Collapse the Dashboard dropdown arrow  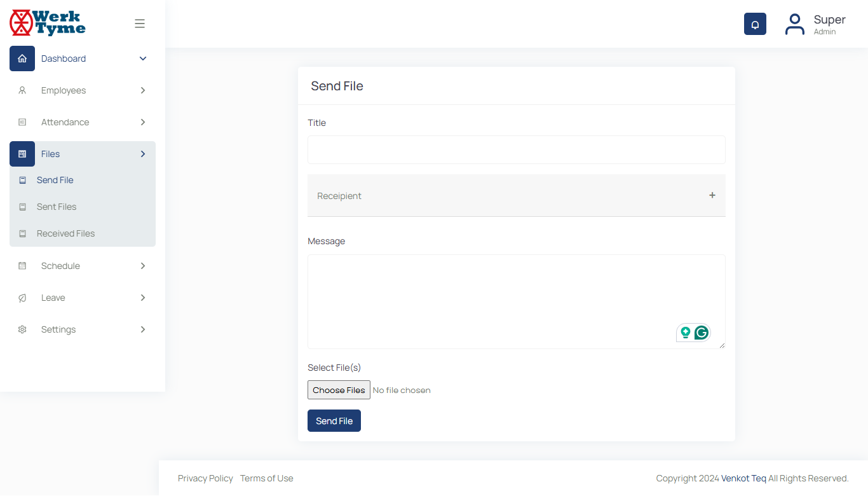(x=143, y=59)
